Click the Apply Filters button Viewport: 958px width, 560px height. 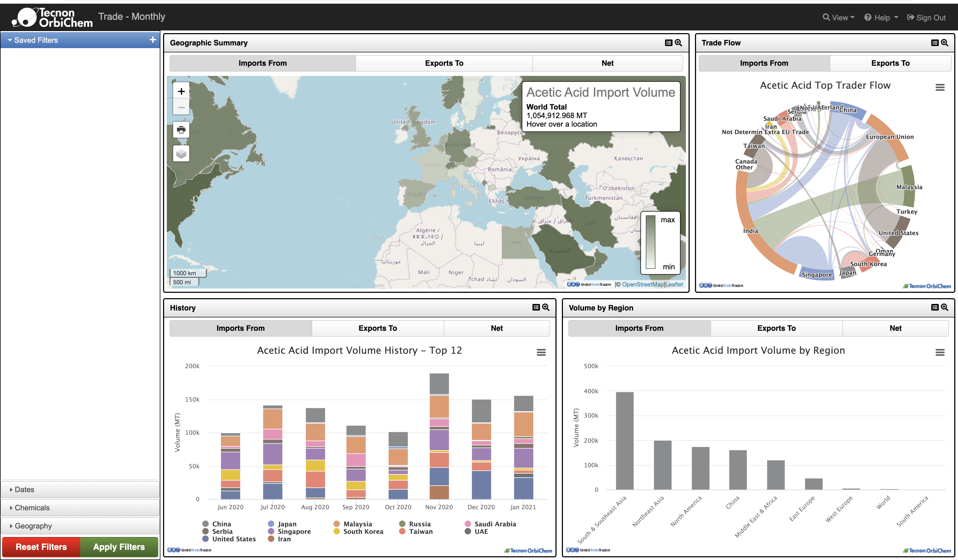[119, 546]
